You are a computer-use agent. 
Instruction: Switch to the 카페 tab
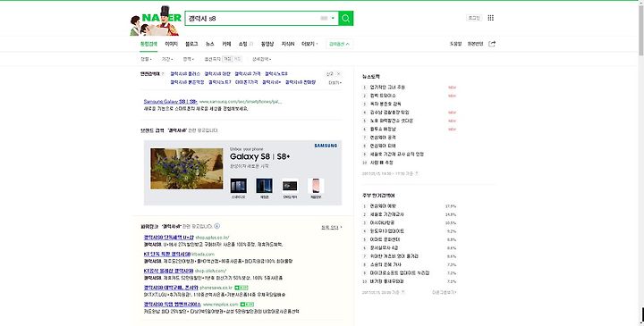click(x=226, y=44)
